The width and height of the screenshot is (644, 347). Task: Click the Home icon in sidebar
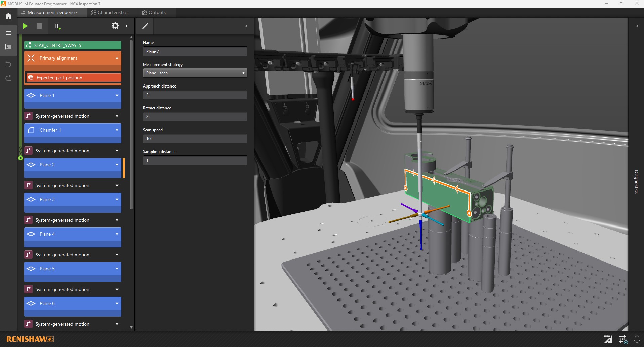8,16
